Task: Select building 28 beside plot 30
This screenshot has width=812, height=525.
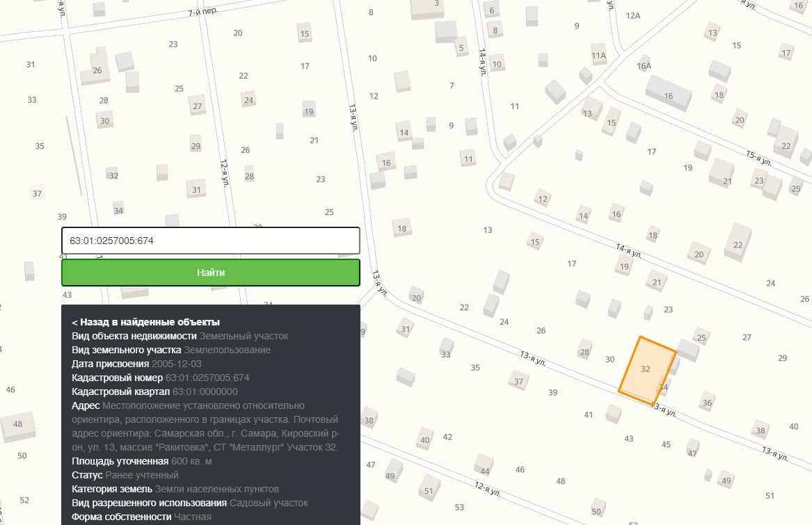Action: coord(584,351)
